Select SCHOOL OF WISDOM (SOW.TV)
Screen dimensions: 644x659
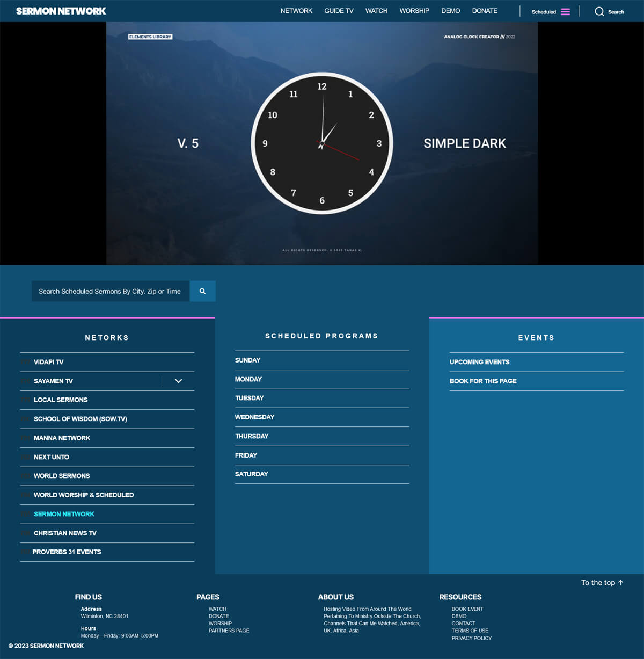click(80, 419)
